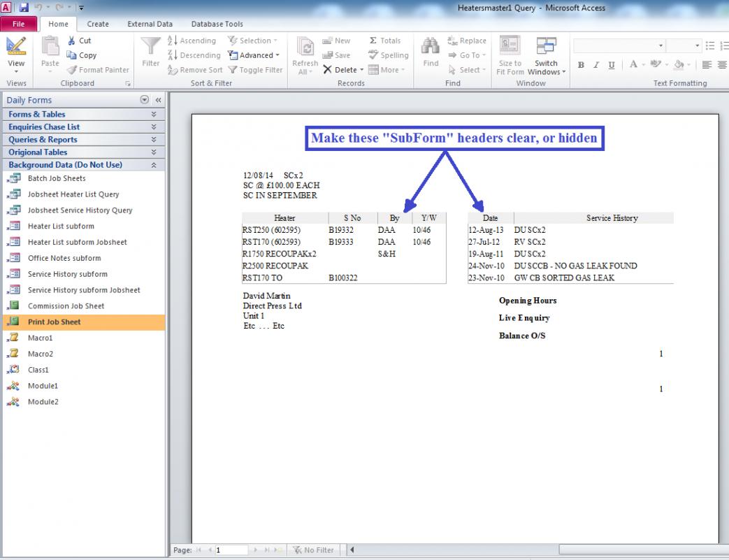Viewport: 729px width, 560px height.
Task: Toggle Bold text formatting
Action: (581, 65)
